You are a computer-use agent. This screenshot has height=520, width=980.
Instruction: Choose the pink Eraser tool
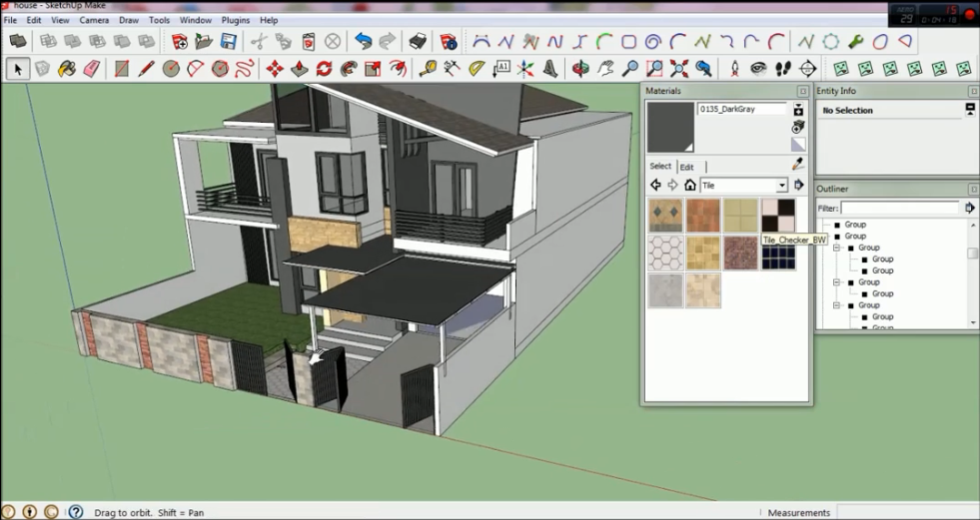91,68
